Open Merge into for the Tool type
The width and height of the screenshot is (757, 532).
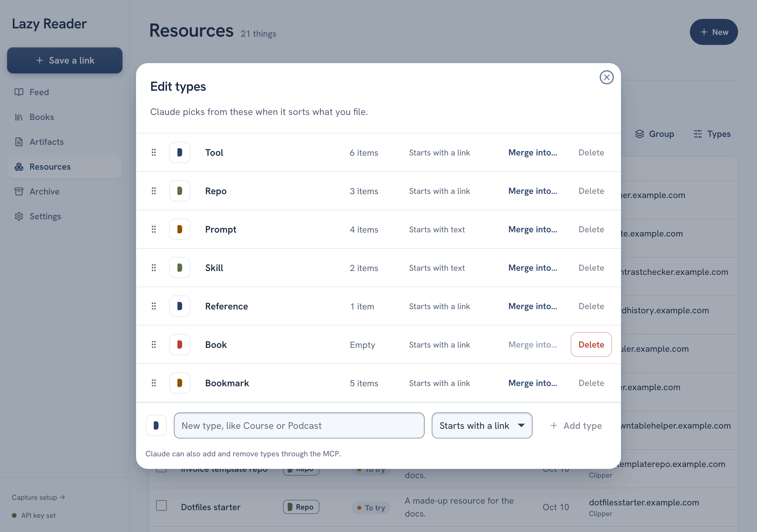pyautogui.click(x=533, y=153)
